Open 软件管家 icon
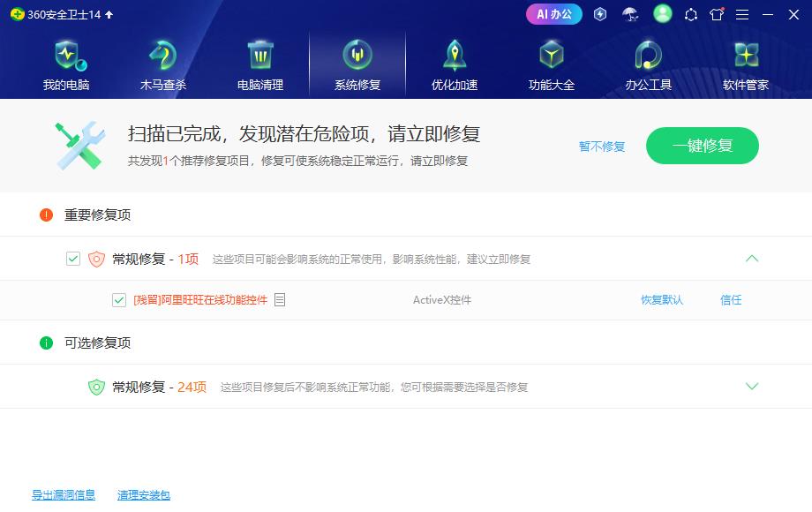The width and height of the screenshot is (812, 512). click(x=746, y=55)
